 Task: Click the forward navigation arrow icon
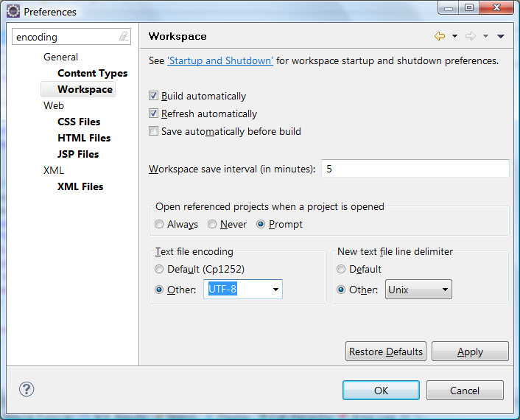click(471, 36)
